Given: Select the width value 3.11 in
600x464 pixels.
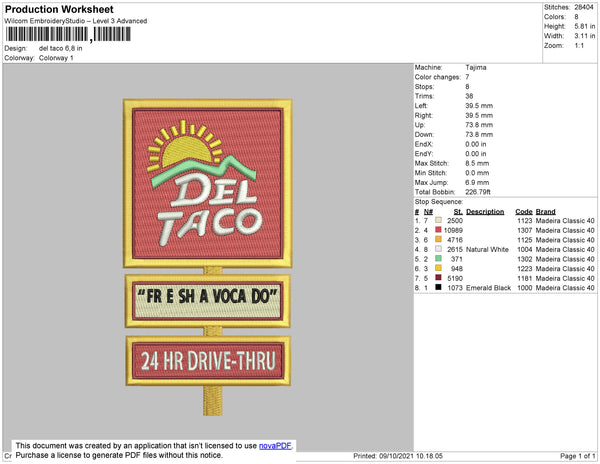Looking at the screenshot, I should tap(584, 36).
